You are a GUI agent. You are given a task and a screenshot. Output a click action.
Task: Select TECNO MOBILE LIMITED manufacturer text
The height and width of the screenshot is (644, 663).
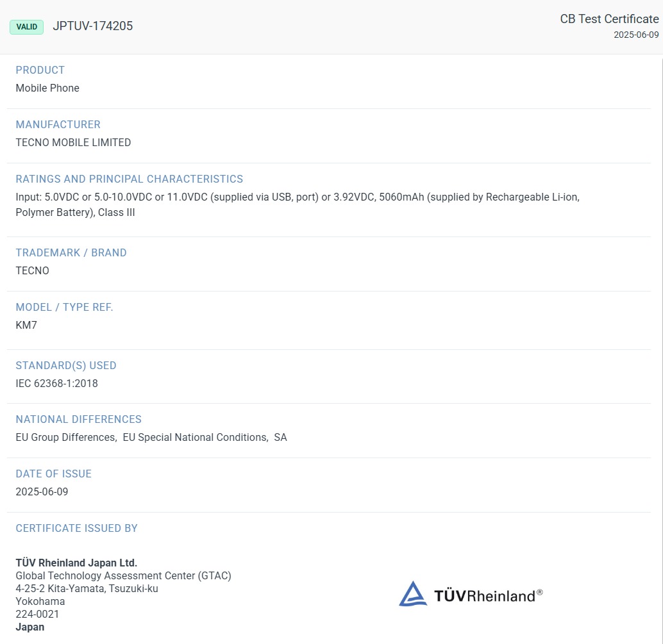tap(73, 142)
